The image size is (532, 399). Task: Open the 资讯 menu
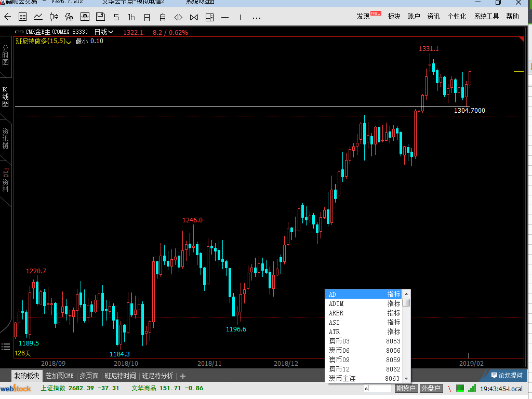[433, 16]
